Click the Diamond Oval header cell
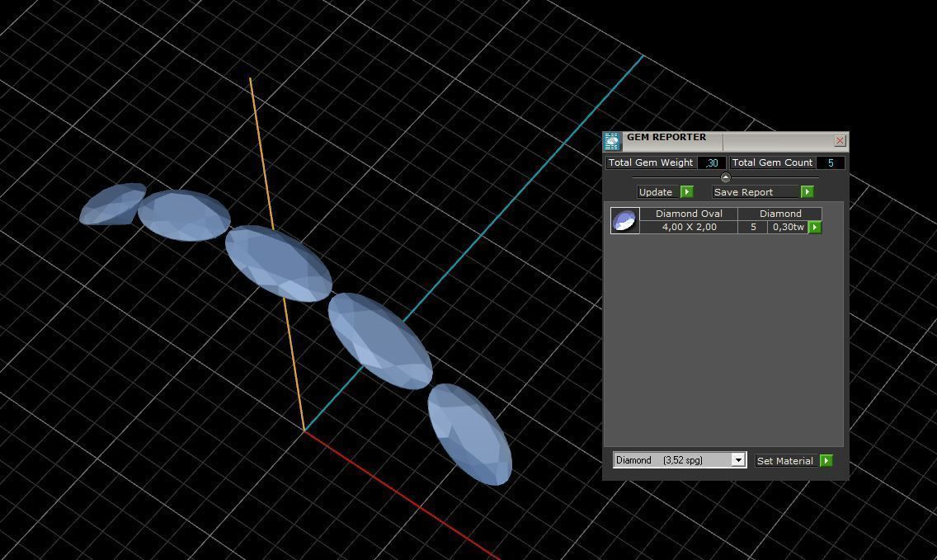The height and width of the screenshot is (560, 937). pyautogui.click(x=689, y=214)
